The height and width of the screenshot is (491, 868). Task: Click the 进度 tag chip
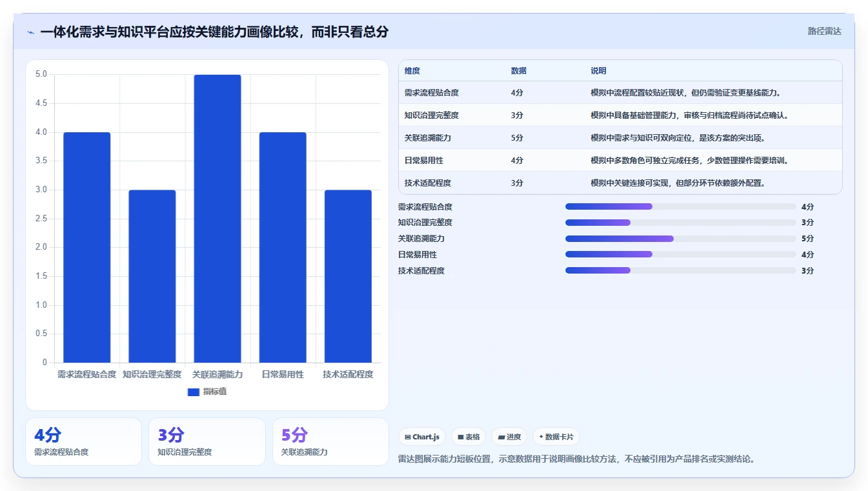509,437
